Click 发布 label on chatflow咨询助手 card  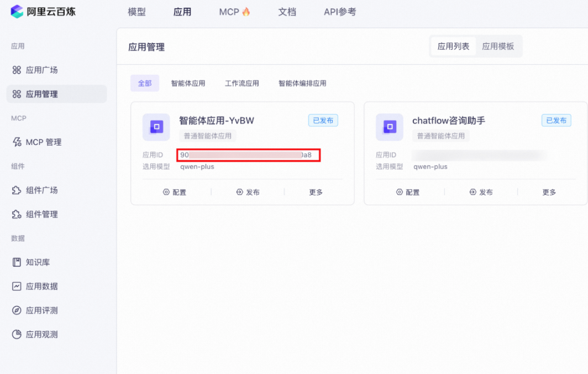[486, 193]
